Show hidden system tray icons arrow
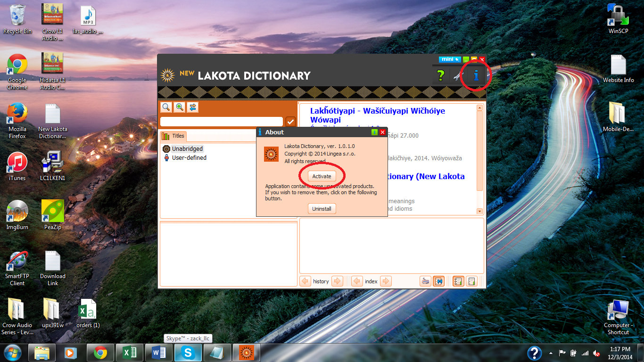The height and width of the screenshot is (362, 644). (551, 353)
